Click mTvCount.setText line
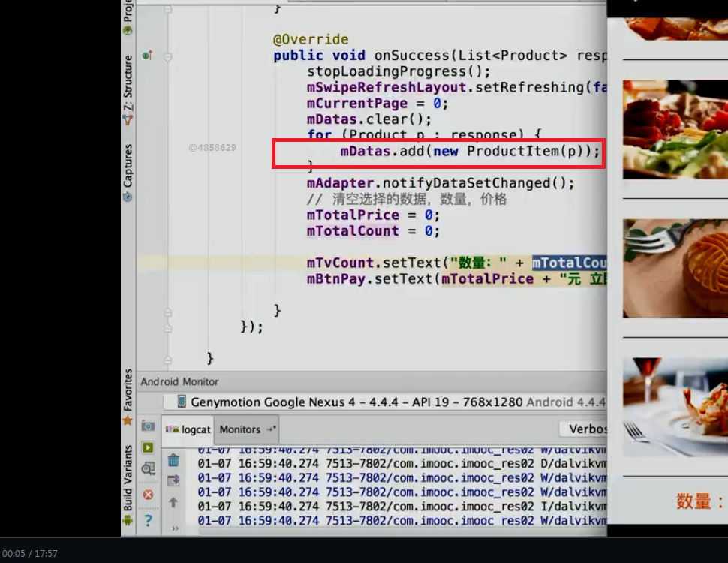The width and height of the screenshot is (728, 563). [457, 263]
